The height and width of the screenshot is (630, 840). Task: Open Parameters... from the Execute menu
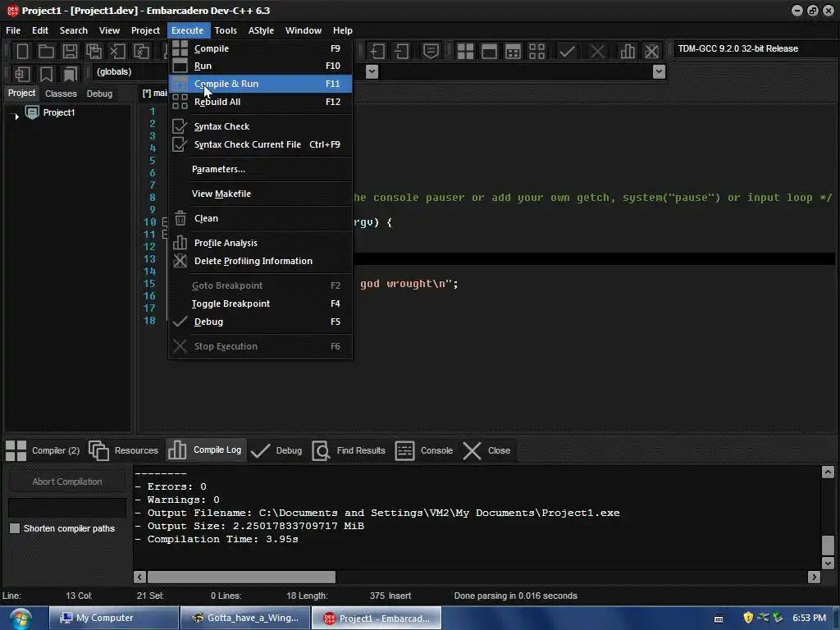click(x=260, y=169)
